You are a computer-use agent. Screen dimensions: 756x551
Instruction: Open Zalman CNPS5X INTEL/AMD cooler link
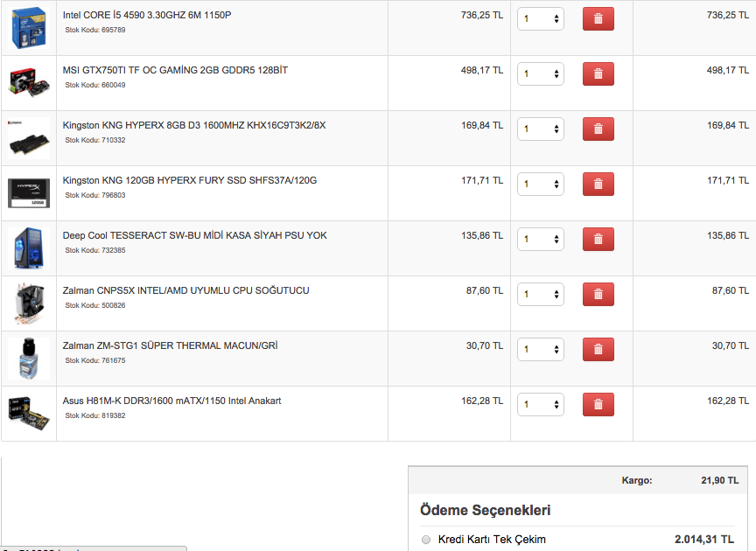point(186,290)
